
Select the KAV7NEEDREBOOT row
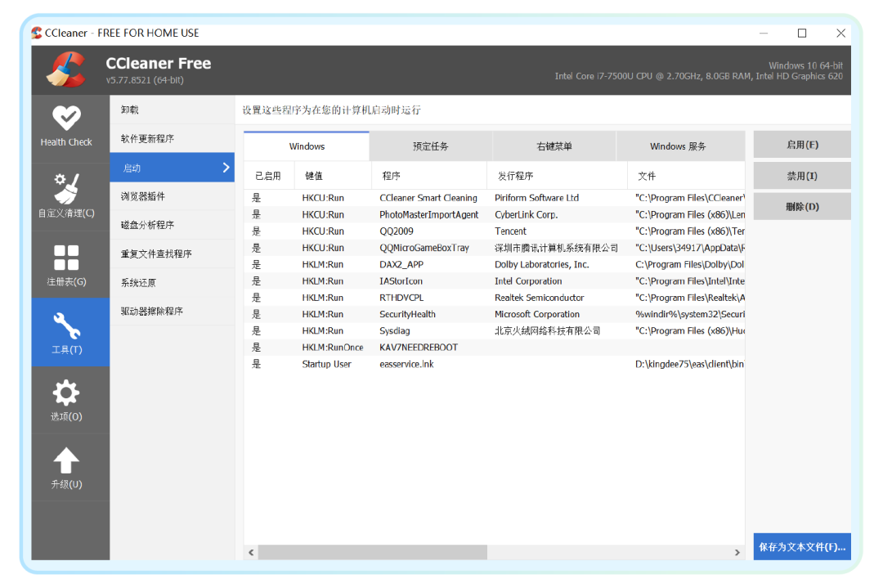(x=495, y=348)
